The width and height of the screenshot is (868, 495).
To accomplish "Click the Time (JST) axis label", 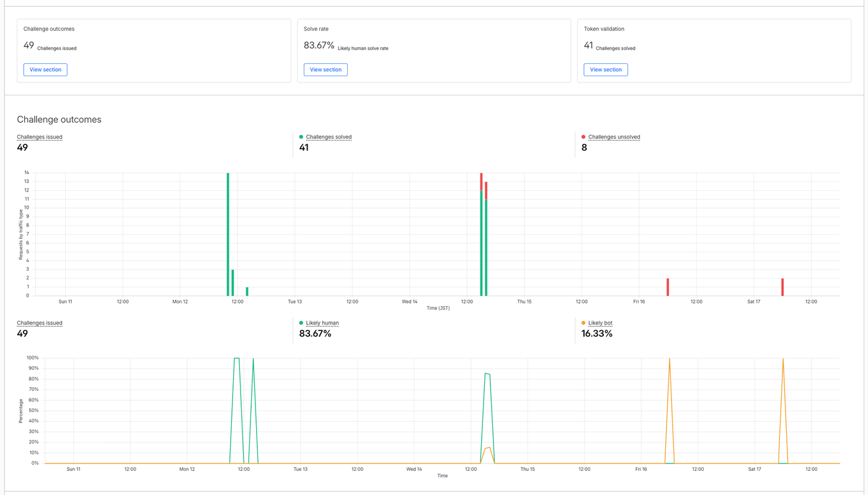I will (438, 308).
